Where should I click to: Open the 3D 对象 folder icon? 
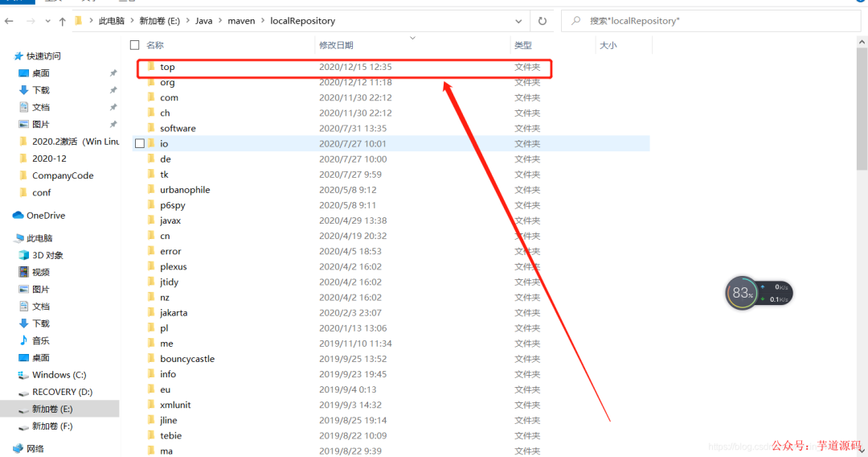pos(23,255)
